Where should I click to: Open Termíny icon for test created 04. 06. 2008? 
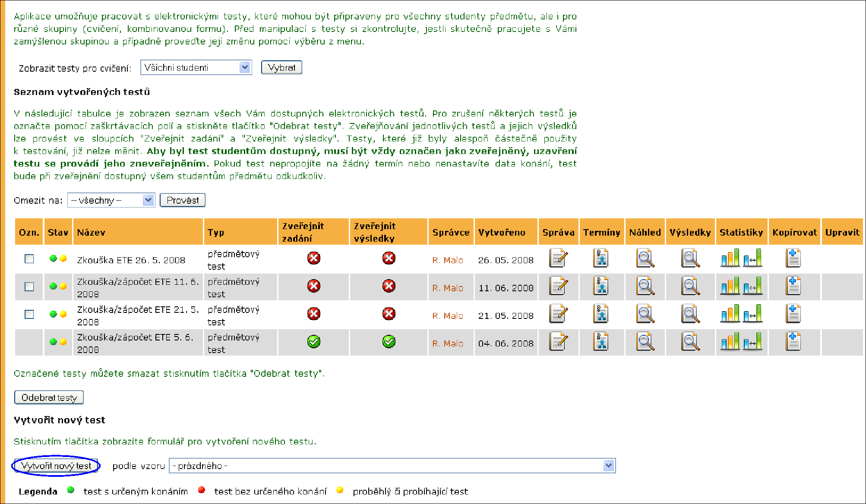(601, 342)
